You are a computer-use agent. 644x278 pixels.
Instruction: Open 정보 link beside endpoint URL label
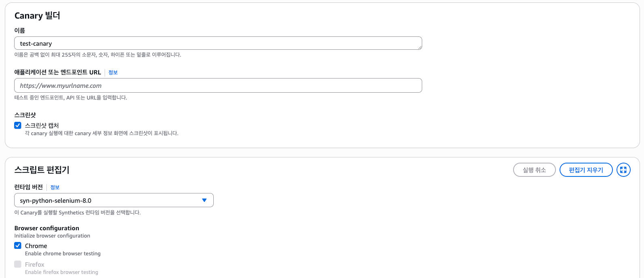113,72
